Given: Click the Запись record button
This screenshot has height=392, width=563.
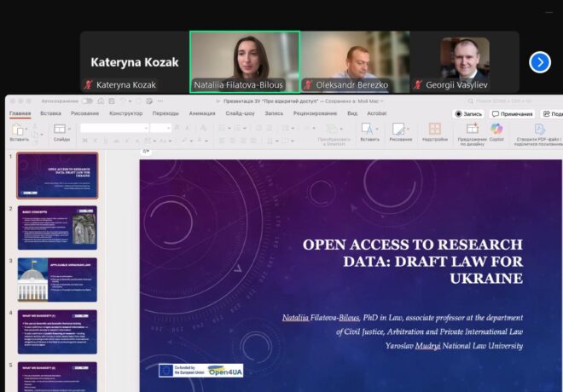Looking at the screenshot, I should coord(469,113).
